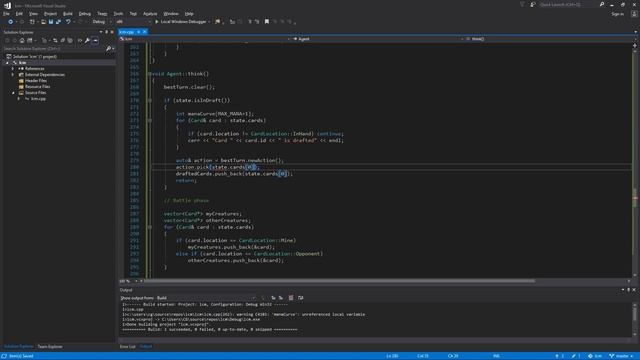640x360 pixels.
Task: Click the Sync/Refresh icon in Solution Explorer
Action: coord(55,40)
